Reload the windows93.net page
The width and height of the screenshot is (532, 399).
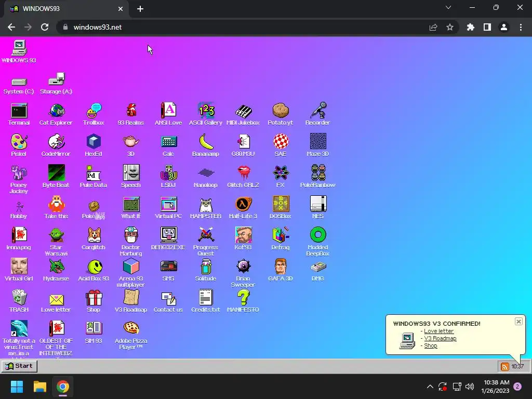[x=45, y=27]
